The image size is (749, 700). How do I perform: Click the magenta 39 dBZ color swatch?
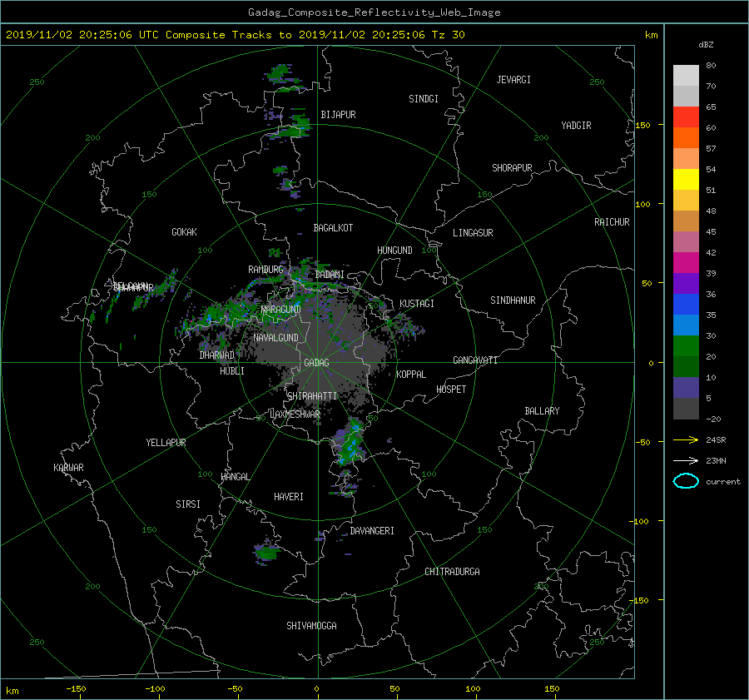coord(686,262)
